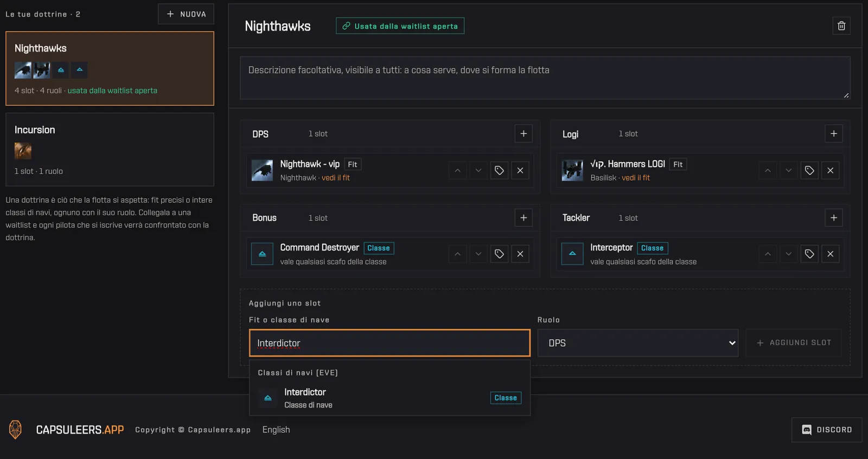868x459 pixels.
Task: Open the tag icon for Hammers LOGI slot
Action: 809,170
